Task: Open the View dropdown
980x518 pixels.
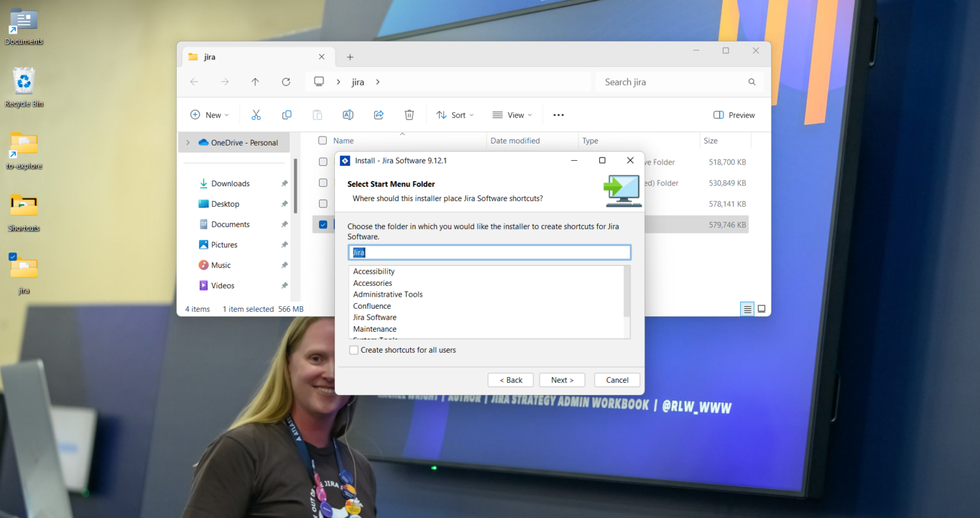Action: pyautogui.click(x=512, y=115)
